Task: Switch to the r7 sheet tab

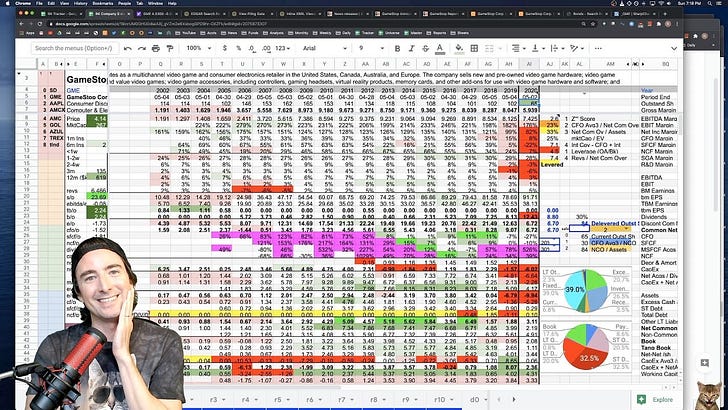Action: point(345,399)
